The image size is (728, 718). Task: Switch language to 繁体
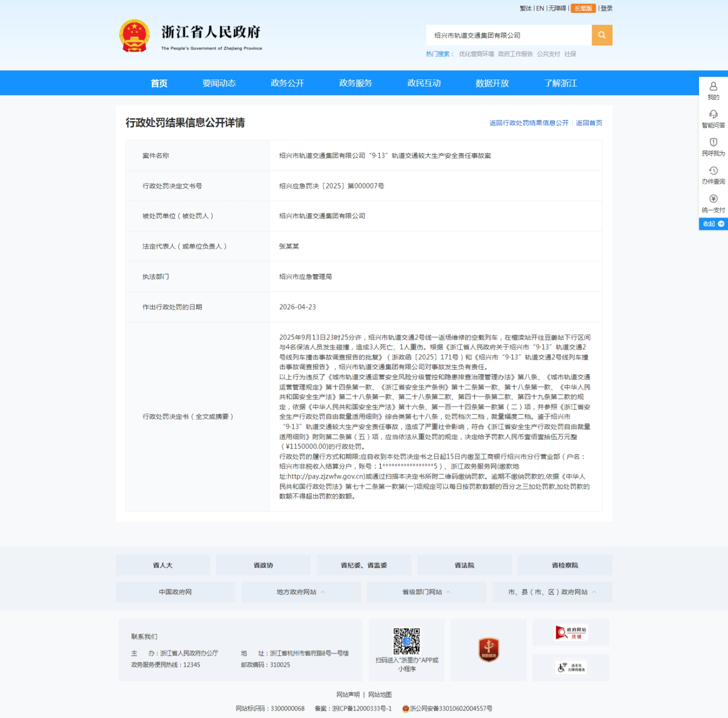[525, 8]
